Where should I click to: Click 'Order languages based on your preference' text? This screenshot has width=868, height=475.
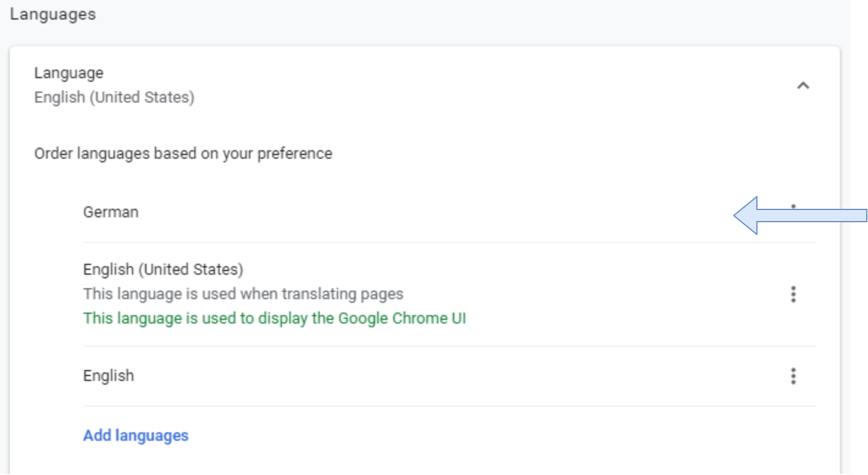[x=183, y=153]
